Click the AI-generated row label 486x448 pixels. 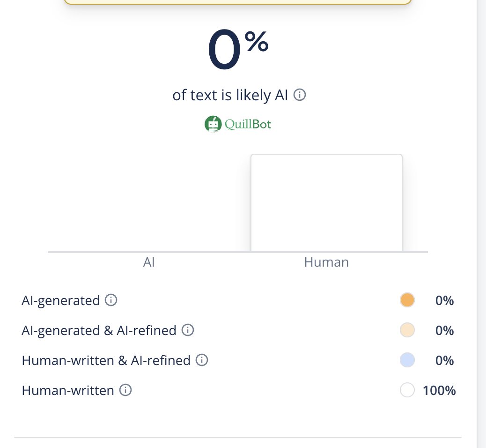click(61, 300)
